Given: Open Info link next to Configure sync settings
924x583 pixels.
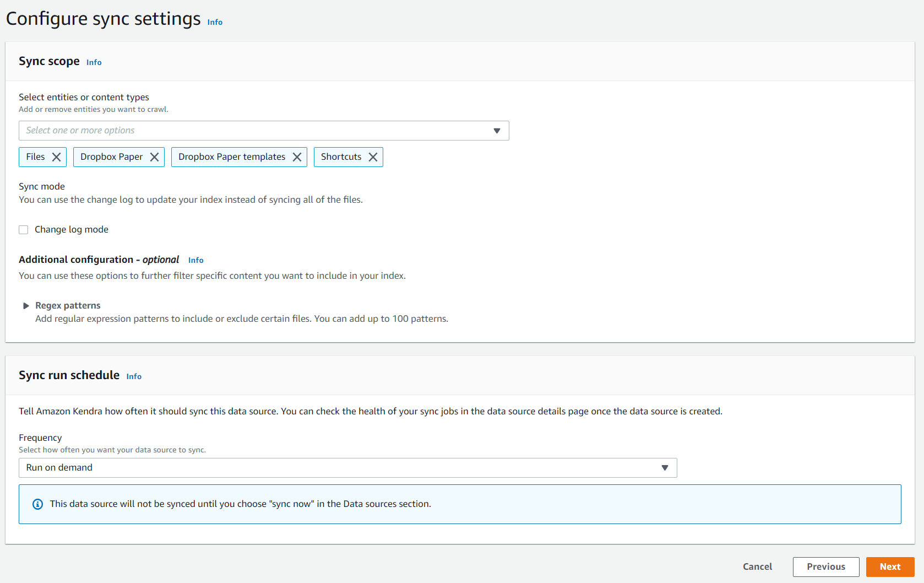Looking at the screenshot, I should coord(215,22).
